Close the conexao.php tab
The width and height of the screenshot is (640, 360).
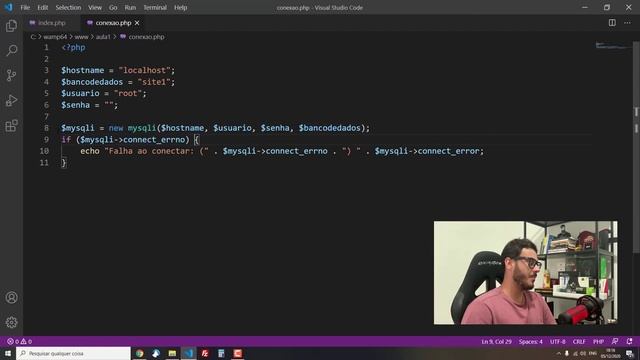tap(137, 23)
